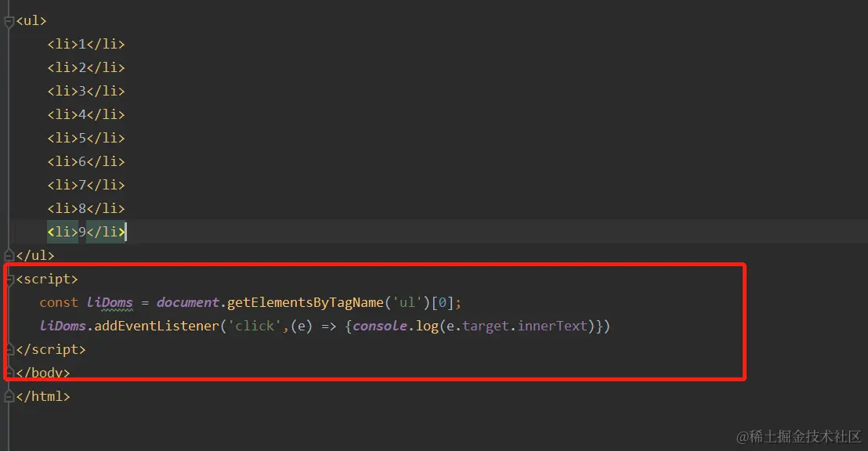The height and width of the screenshot is (451, 868).
Task: Click getElementsByTagName method name
Action: (x=305, y=303)
